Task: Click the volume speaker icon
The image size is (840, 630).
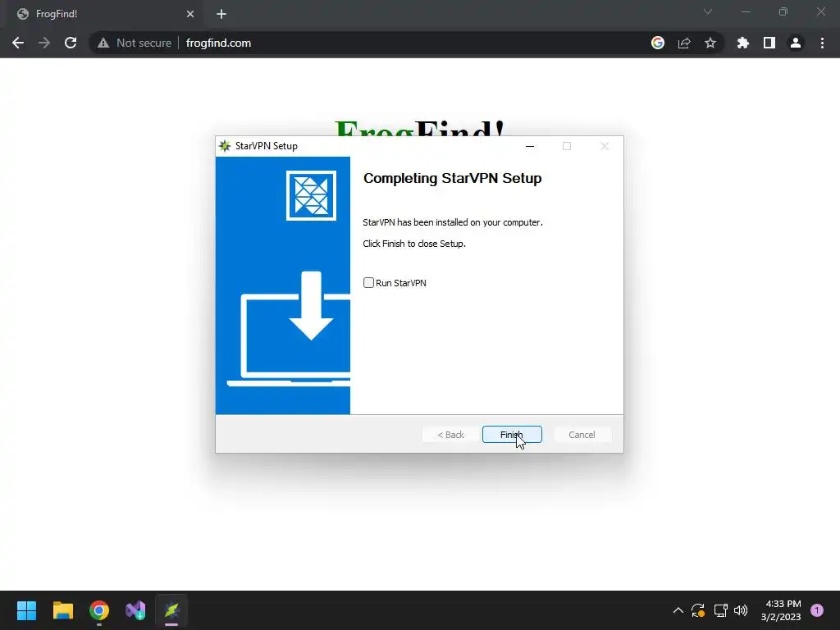Action: tap(741, 610)
